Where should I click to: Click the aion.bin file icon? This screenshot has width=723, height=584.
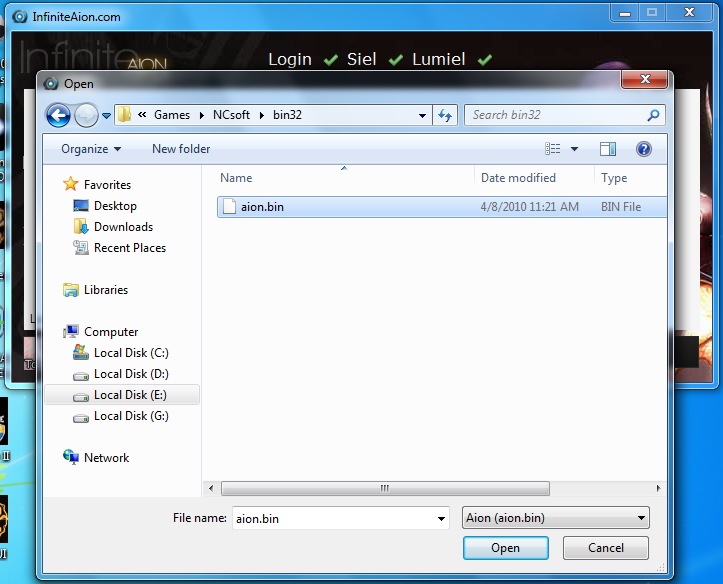(229, 206)
